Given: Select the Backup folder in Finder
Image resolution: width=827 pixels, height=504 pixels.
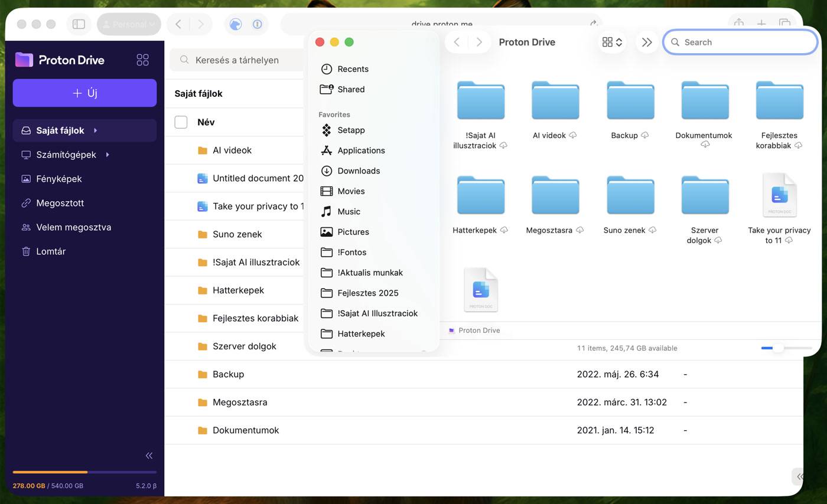Looking at the screenshot, I should click(630, 100).
